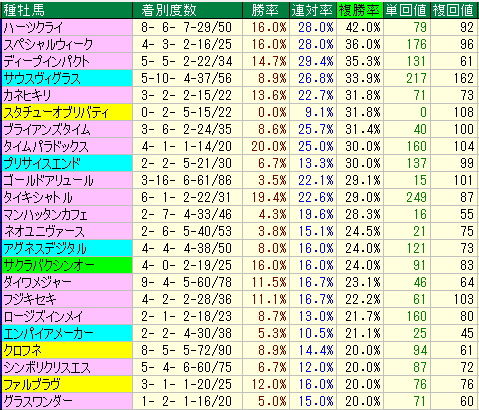Viewport: 479px width, 410px height.
Task: Click サウスヴィグラス record 5-10- 4-37/56
Action: click(x=186, y=78)
